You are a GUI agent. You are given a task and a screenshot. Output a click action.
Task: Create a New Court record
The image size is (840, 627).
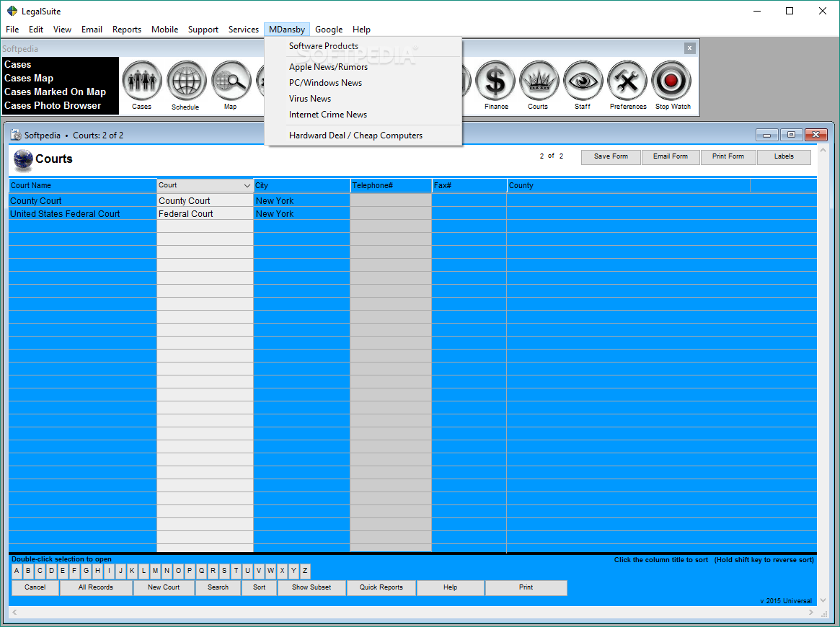click(164, 587)
